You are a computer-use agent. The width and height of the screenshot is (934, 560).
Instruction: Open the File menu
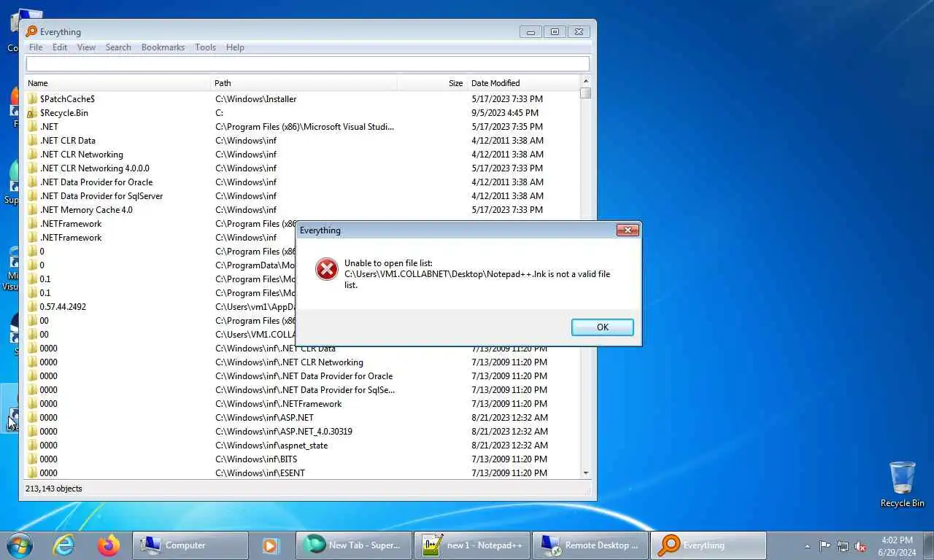(35, 47)
